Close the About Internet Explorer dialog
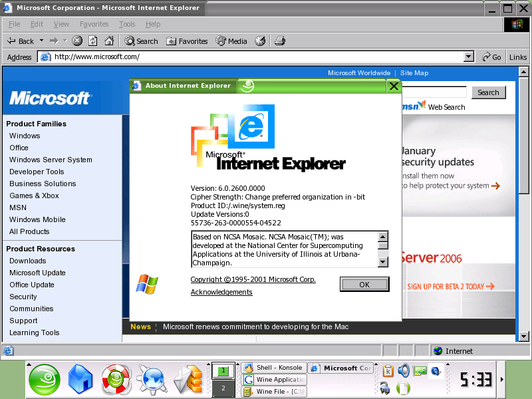This screenshot has width=532, height=399. [x=394, y=86]
